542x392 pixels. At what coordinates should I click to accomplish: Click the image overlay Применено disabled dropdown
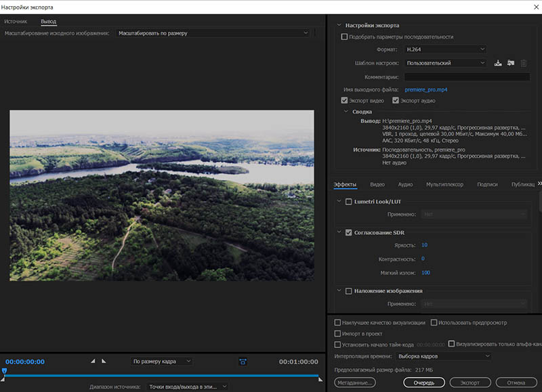(474, 304)
